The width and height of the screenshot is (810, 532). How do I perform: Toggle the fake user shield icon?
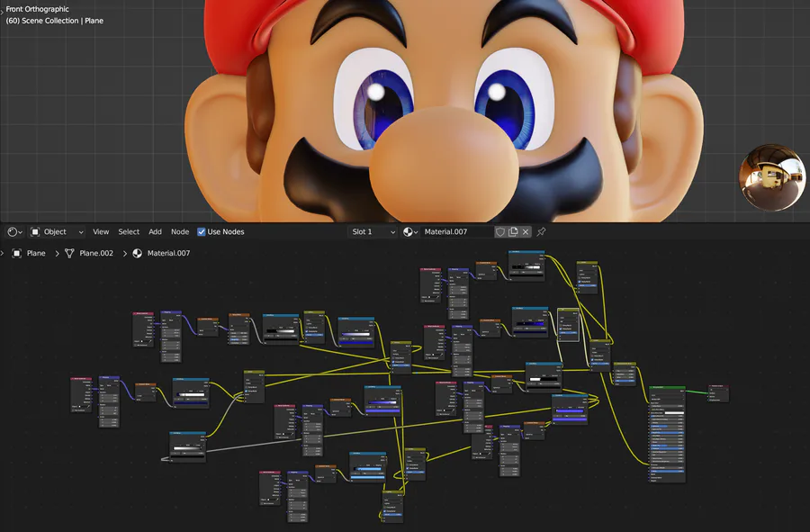[x=500, y=232]
